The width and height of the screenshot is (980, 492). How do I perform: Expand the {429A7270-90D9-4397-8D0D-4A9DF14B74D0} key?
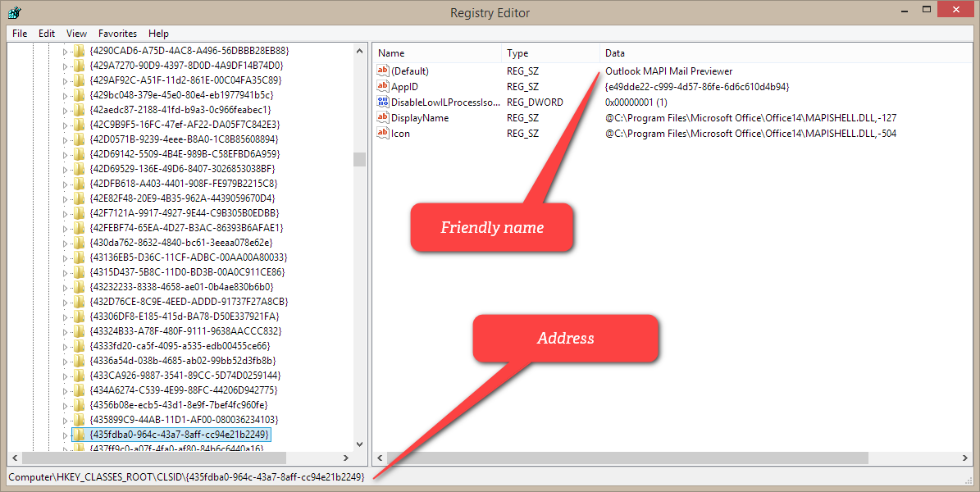coord(66,66)
